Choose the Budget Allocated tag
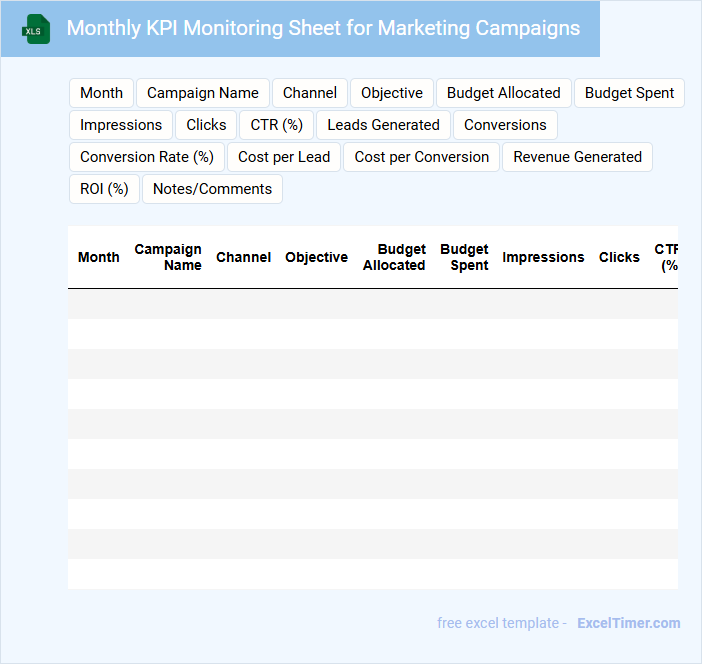The height and width of the screenshot is (664, 702). point(503,93)
